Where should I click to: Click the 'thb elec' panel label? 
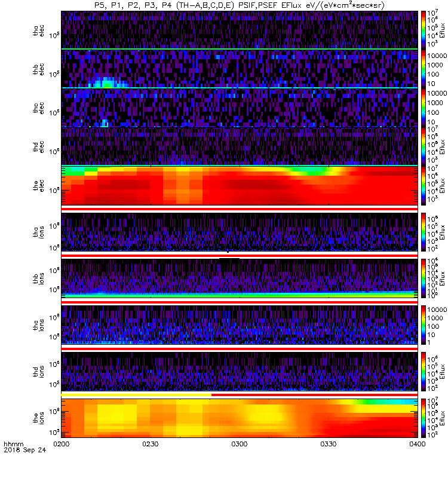point(39,69)
